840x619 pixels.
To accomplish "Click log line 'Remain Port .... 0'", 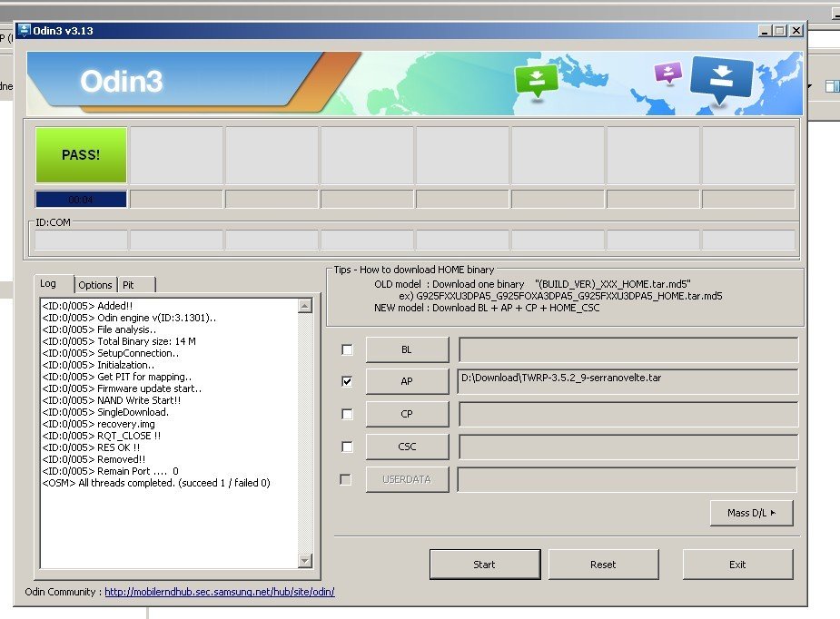I will (x=111, y=471).
